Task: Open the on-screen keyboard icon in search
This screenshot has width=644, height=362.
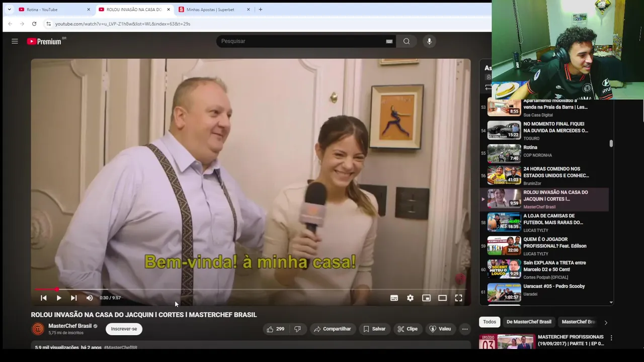Action: [x=389, y=41]
